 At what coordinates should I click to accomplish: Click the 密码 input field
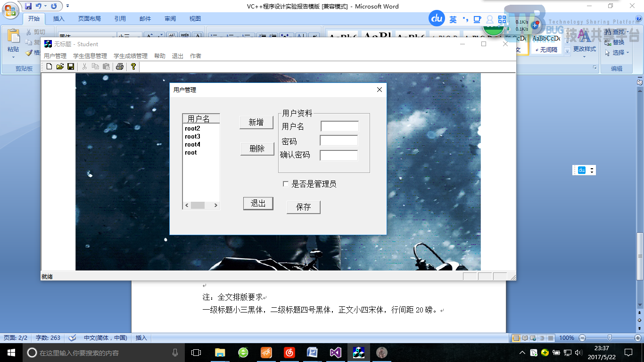point(339,140)
